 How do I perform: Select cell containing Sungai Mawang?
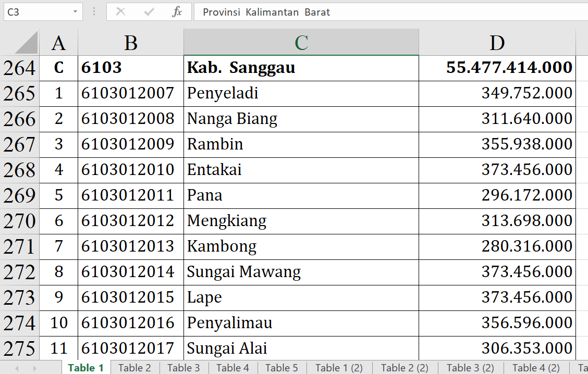coord(301,272)
